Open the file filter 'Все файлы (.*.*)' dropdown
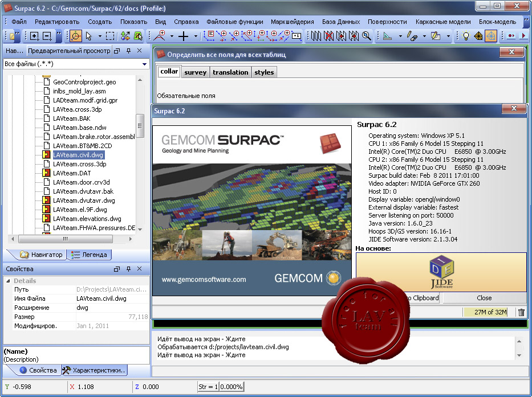 (144, 64)
